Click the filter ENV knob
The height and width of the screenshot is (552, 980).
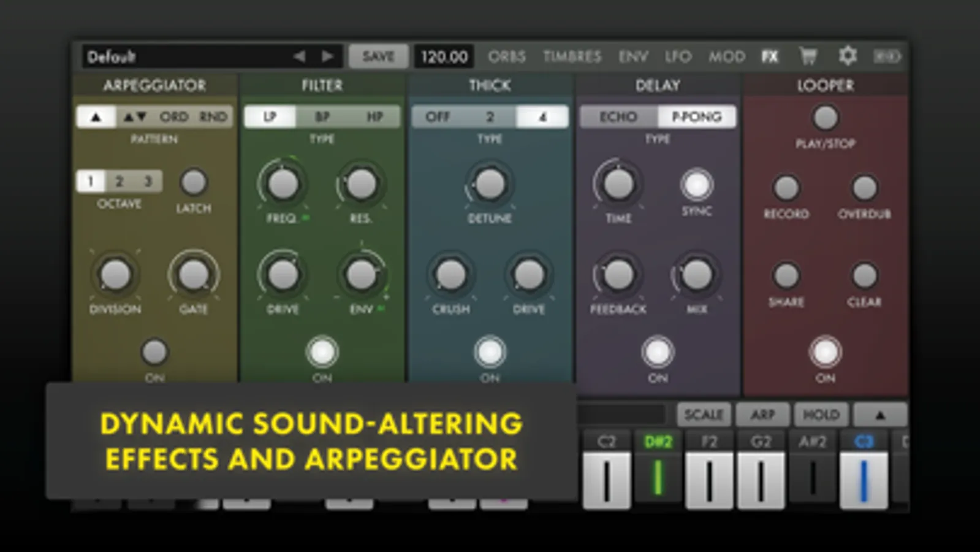pos(361,274)
